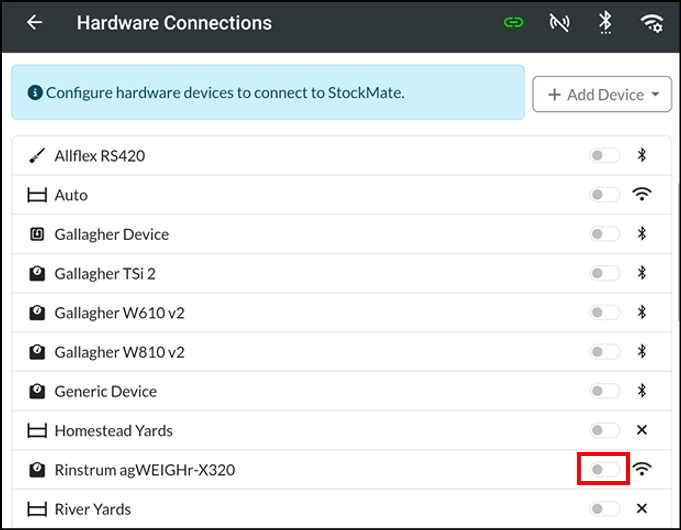Screen dimensions: 681x530
Task: Select the Gallagher Device list entry
Action: tap(342, 234)
